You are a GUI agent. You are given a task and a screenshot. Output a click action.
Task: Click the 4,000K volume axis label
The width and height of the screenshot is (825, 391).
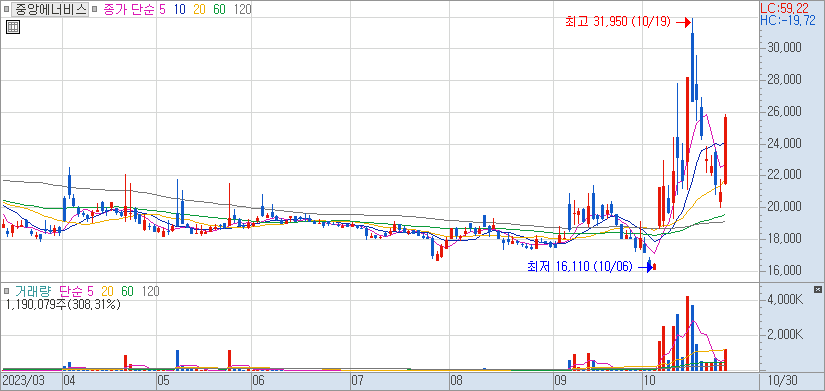tap(785, 300)
